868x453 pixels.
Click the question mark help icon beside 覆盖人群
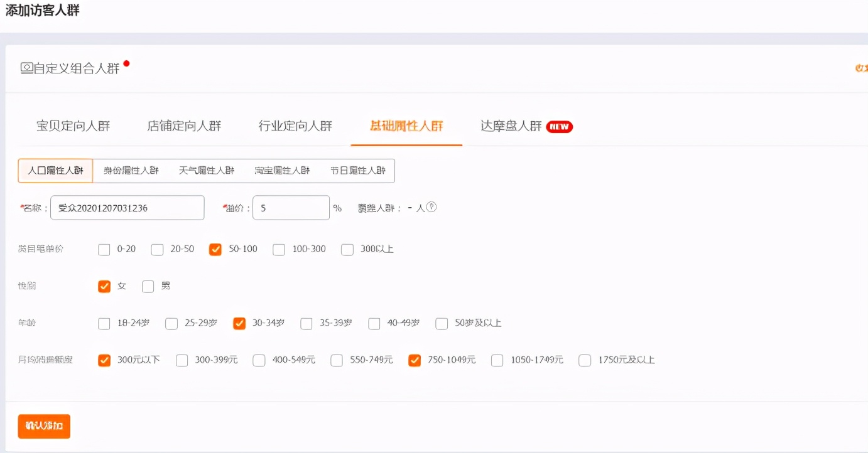click(431, 206)
